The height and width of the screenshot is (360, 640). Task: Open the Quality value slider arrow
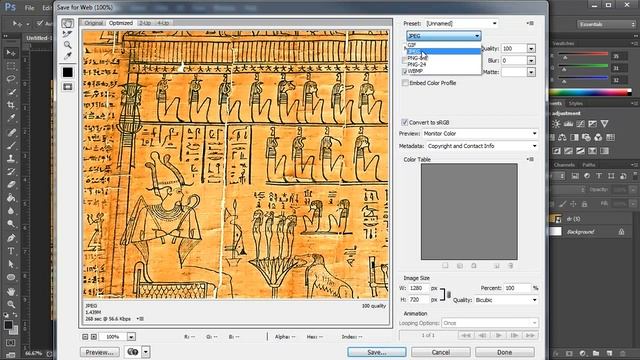coord(531,49)
